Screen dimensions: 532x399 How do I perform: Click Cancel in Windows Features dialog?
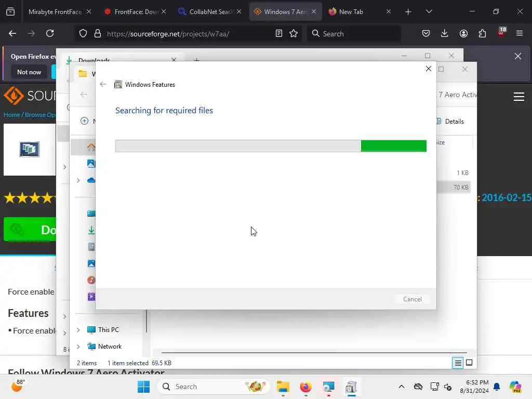point(412,299)
